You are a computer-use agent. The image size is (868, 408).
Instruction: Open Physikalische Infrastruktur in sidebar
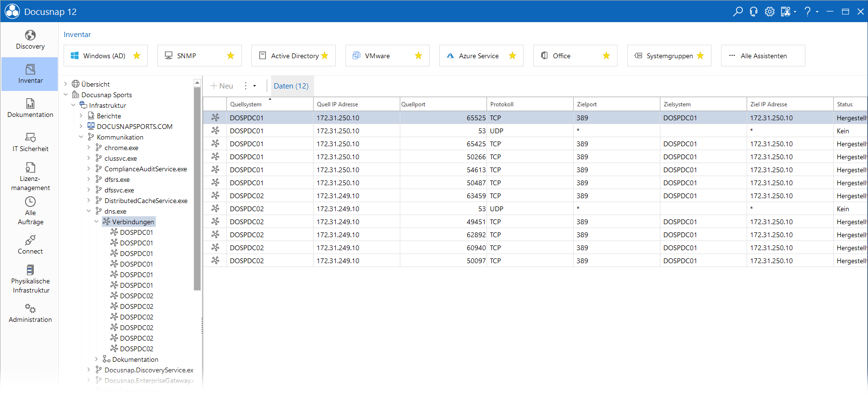[x=30, y=279]
